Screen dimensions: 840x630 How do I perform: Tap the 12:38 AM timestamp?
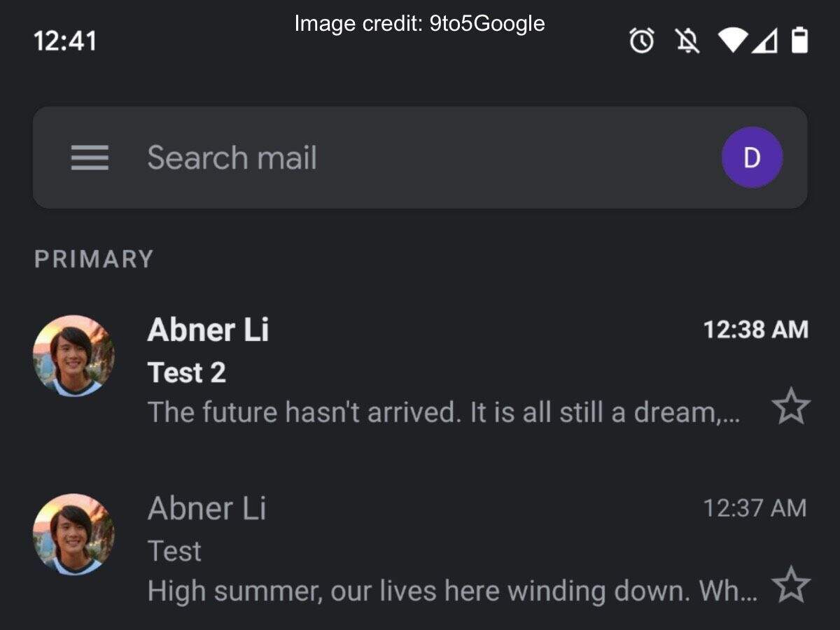[x=755, y=330]
